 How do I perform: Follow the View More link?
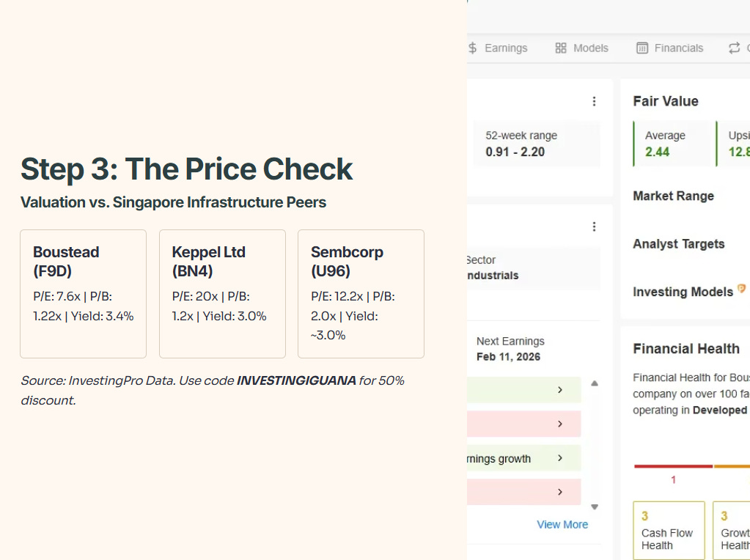562,525
